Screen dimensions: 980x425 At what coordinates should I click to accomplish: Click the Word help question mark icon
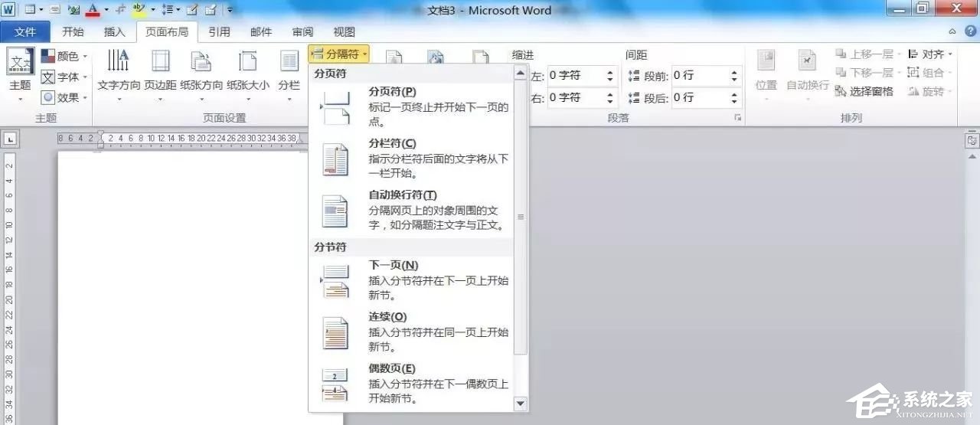tap(969, 31)
